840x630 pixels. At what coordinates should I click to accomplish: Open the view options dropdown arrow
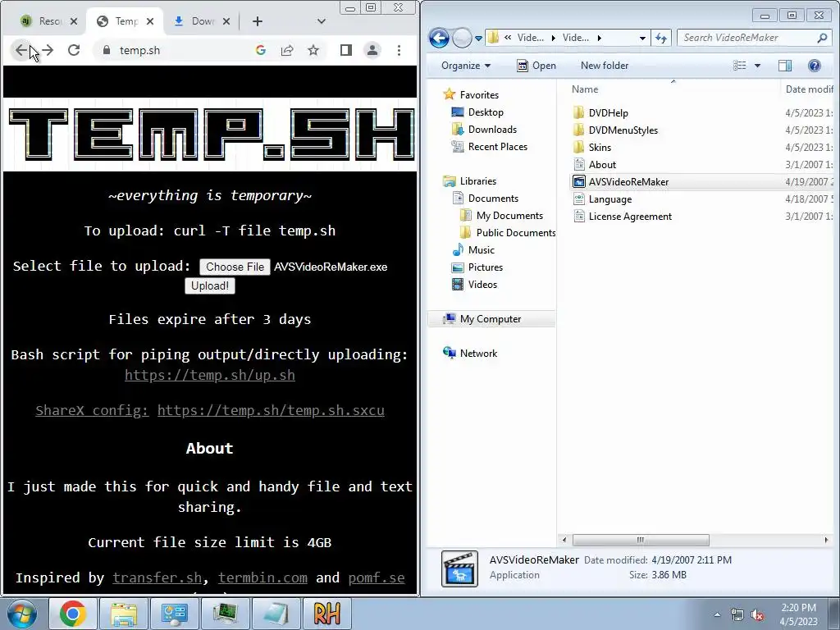click(x=757, y=66)
